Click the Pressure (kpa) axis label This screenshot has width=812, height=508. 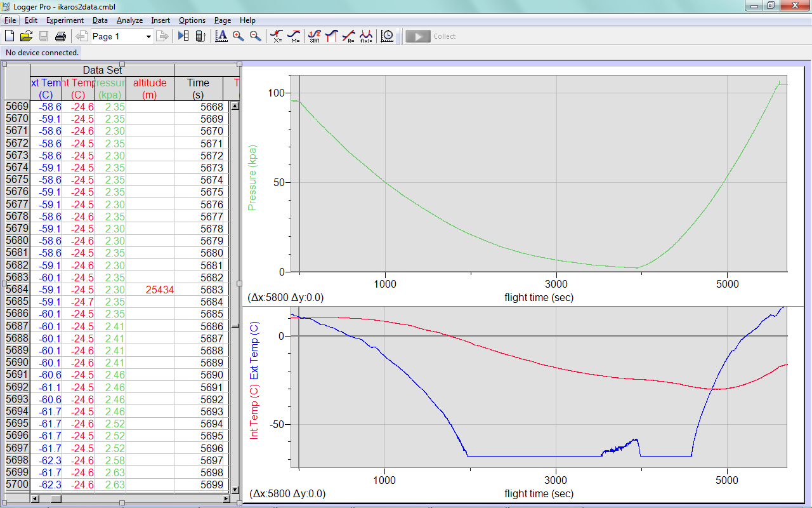point(252,177)
